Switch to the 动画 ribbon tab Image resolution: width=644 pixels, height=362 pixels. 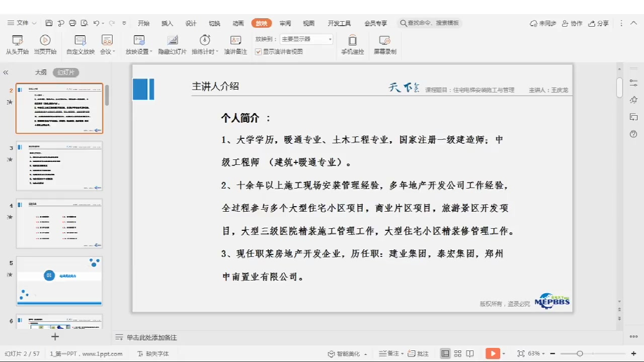pos(238,23)
